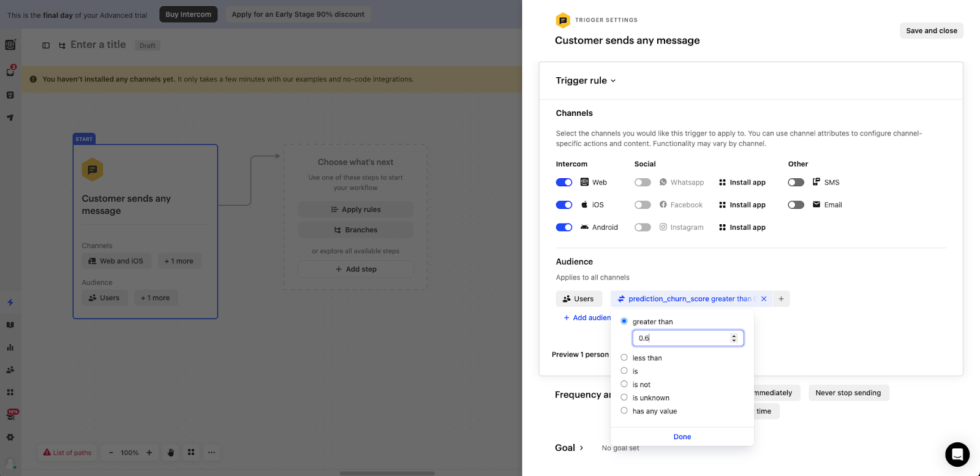Click the Add audience rule link
The width and height of the screenshot is (980, 476).
click(x=587, y=317)
